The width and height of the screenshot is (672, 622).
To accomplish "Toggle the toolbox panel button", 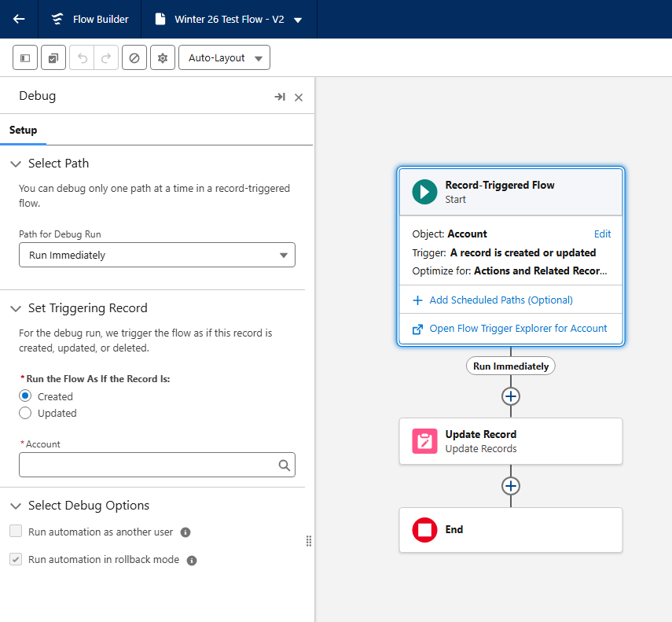I will click(25, 57).
